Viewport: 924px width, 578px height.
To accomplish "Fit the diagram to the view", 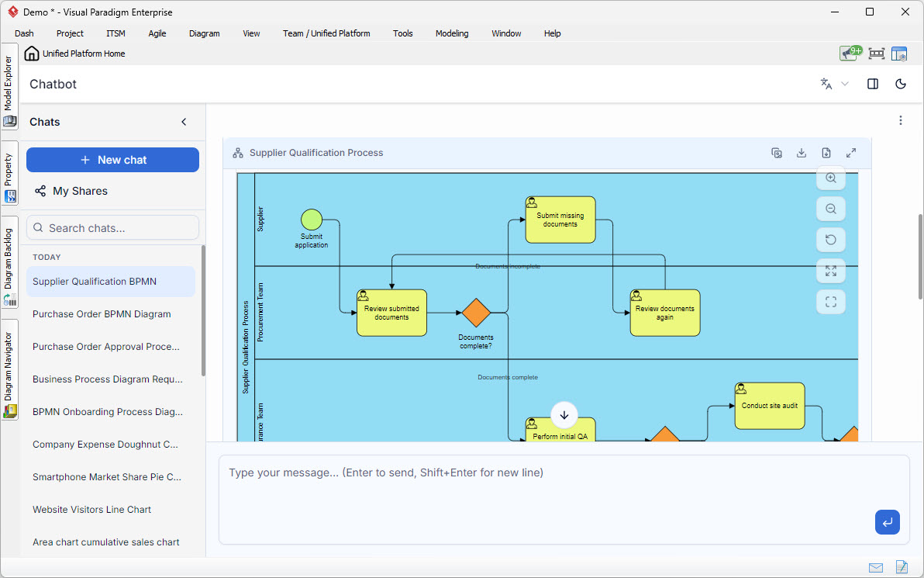I will 831,271.
